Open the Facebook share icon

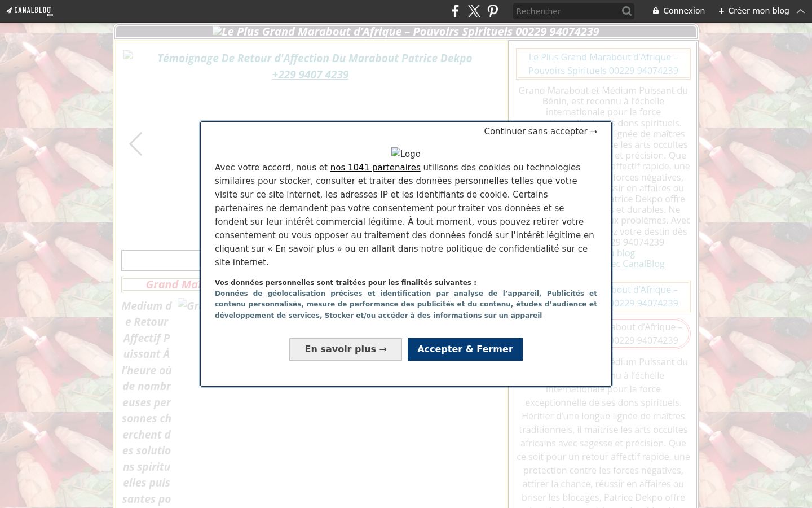coord(456,11)
